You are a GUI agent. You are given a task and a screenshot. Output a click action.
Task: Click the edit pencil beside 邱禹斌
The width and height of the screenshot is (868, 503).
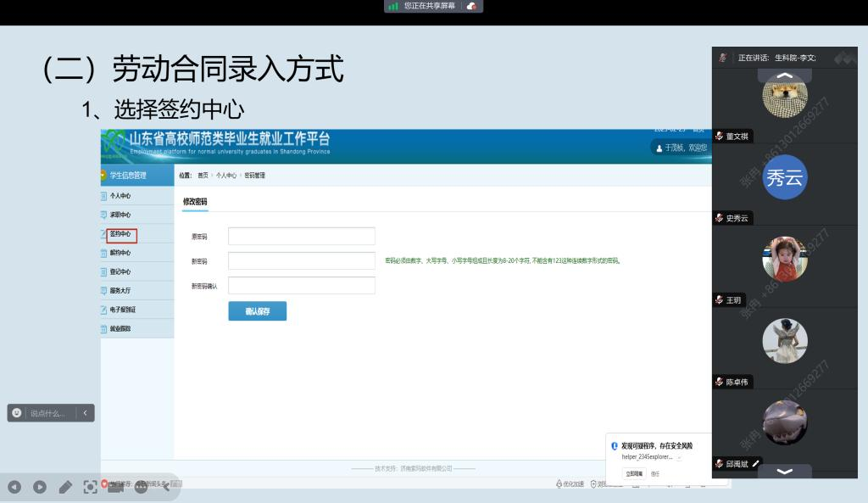pyautogui.click(x=756, y=463)
